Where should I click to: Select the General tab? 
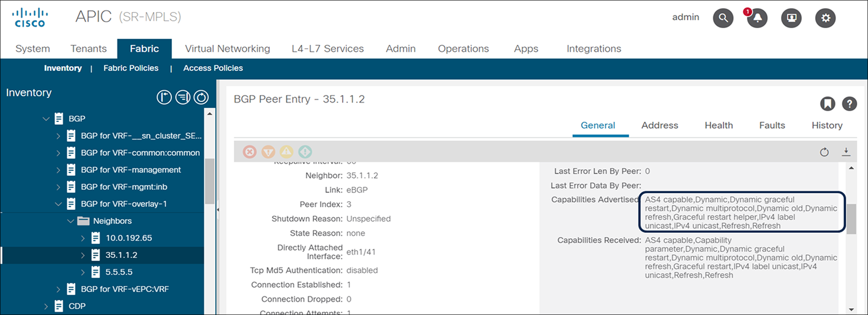(x=598, y=125)
